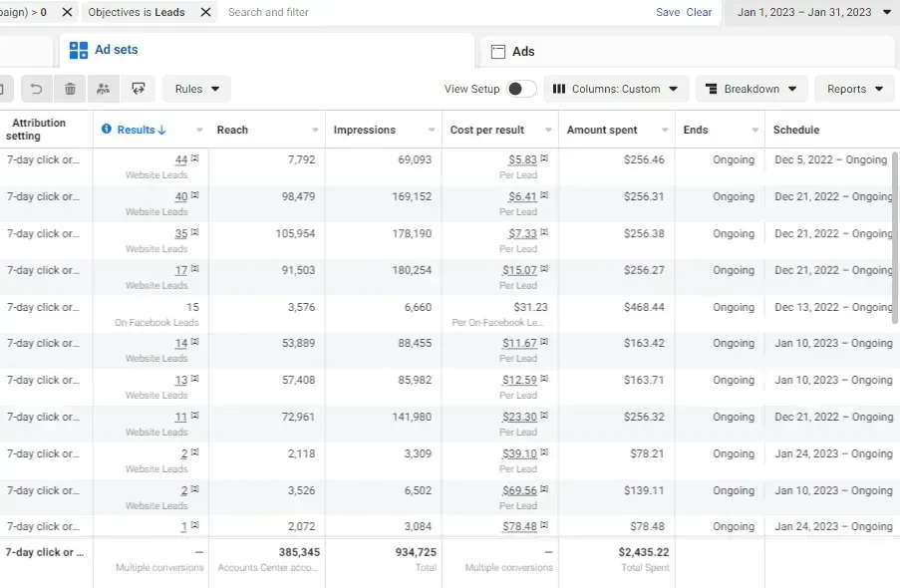
Task: Select the Ad sets tab
Action: coord(267,50)
